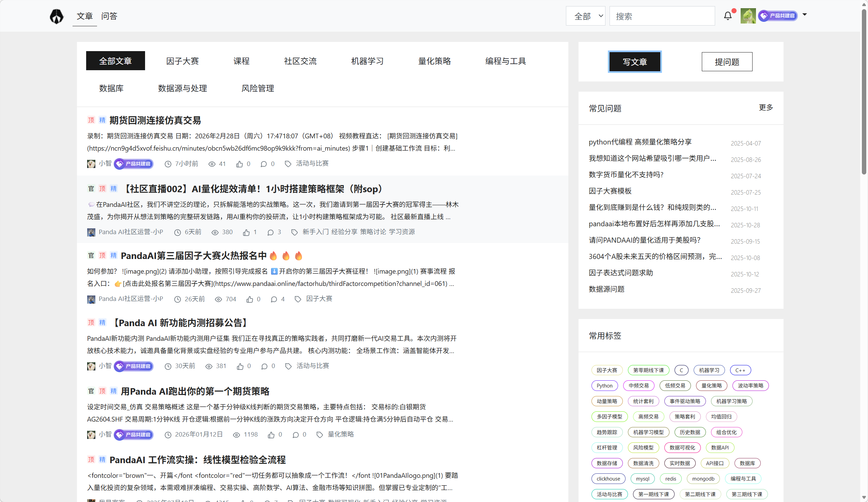Select the 数据库 category tab
The width and height of the screenshot is (868, 502).
tap(111, 88)
